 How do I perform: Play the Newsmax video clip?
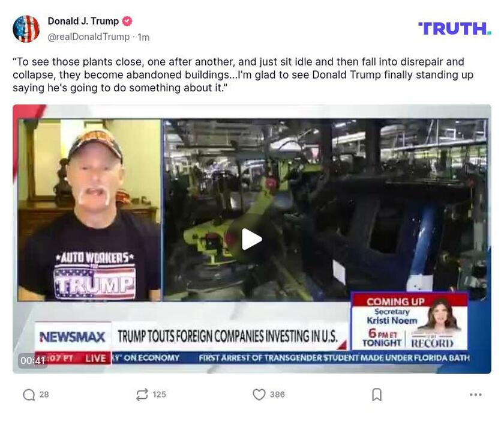tap(251, 239)
